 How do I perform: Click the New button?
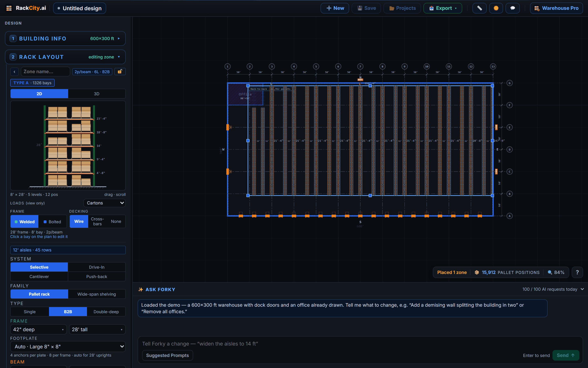(335, 8)
